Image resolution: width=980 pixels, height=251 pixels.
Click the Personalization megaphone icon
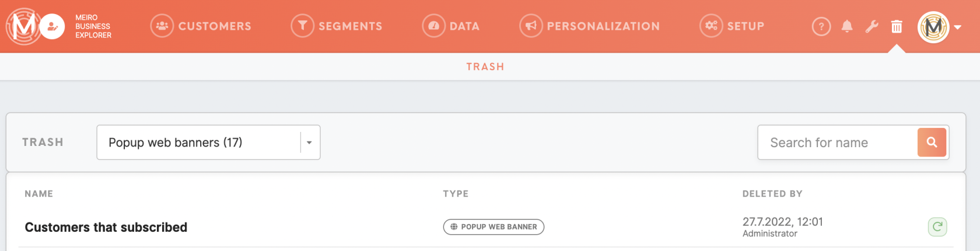click(531, 26)
